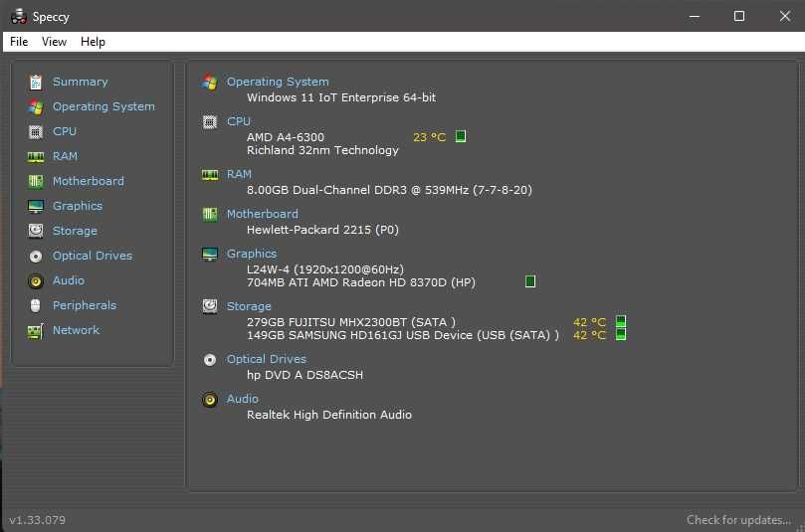Open the Help menu

93,42
